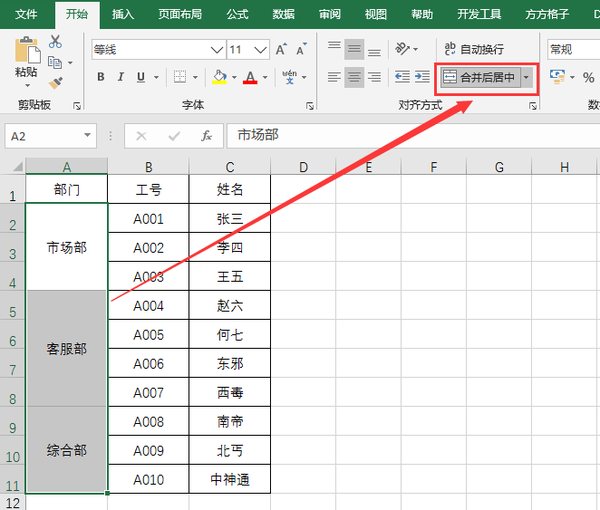Click the text orientation icon

(402, 49)
